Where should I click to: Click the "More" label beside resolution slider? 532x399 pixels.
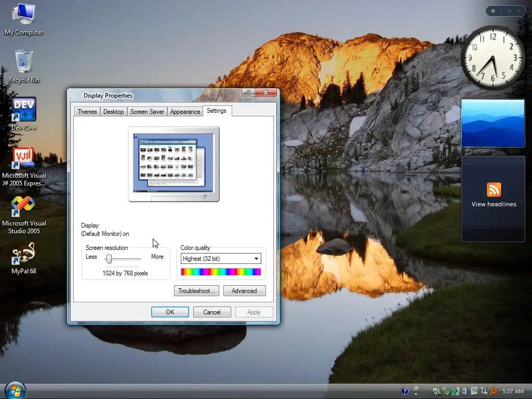[157, 257]
